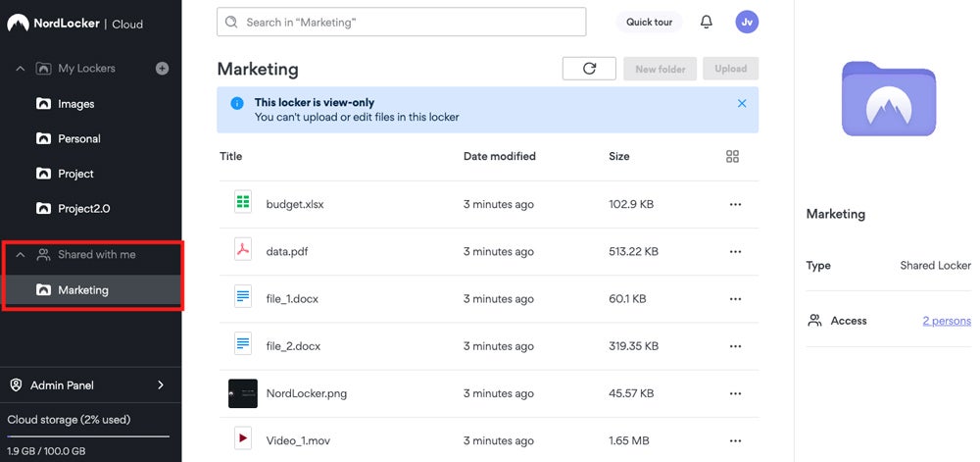Collapse the Shared with me section
Image resolution: width=980 pixels, height=462 pixels.
click(x=20, y=255)
